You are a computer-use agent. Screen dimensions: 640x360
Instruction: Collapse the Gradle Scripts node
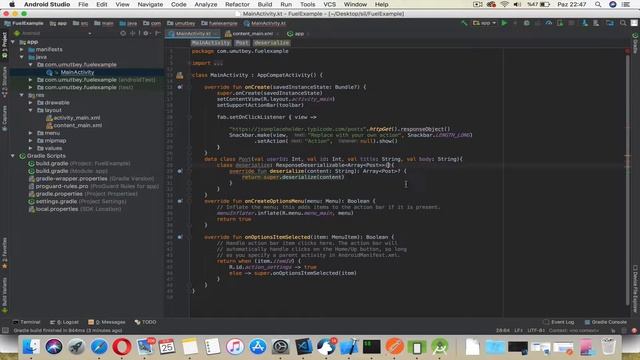[13, 156]
